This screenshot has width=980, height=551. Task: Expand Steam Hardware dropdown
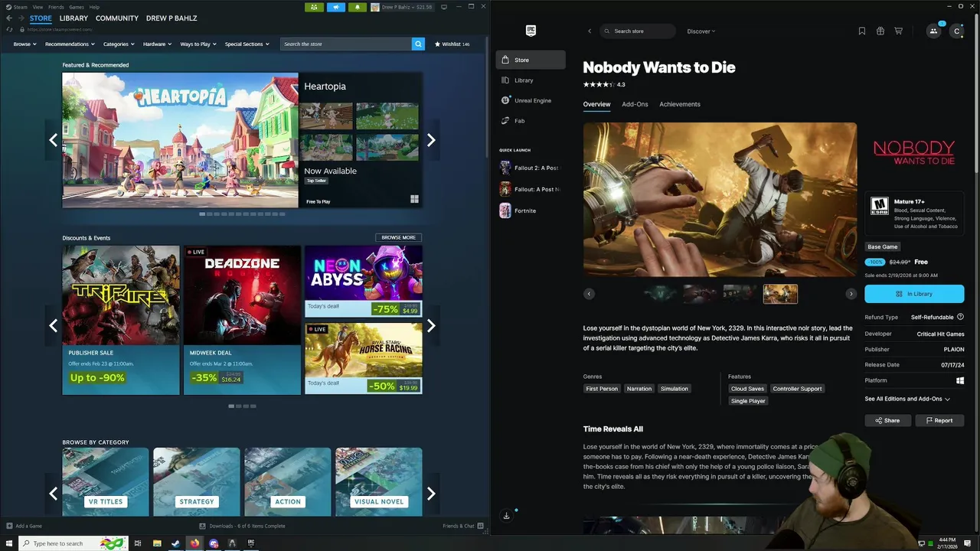[x=157, y=44]
